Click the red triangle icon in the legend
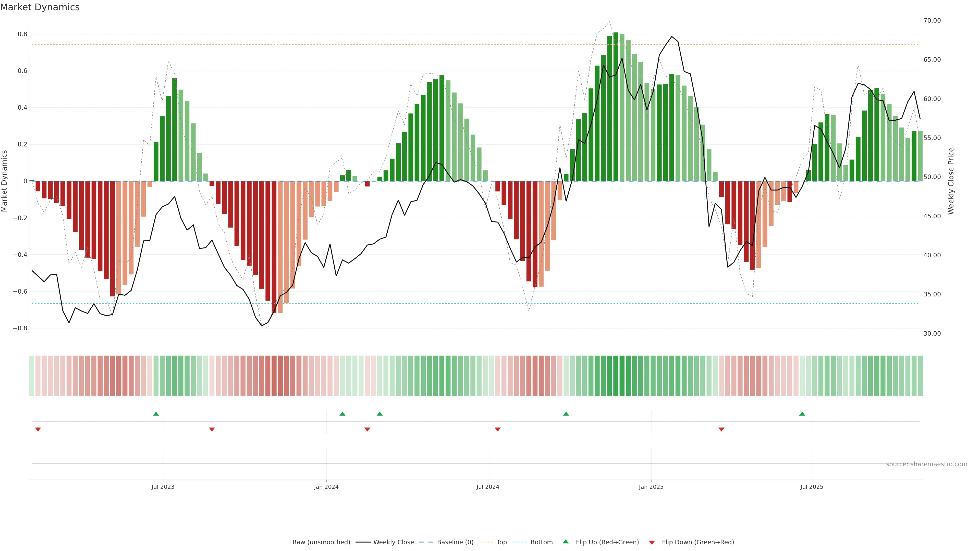This screenshot has width=980, height=551. [x=652, y=543]
